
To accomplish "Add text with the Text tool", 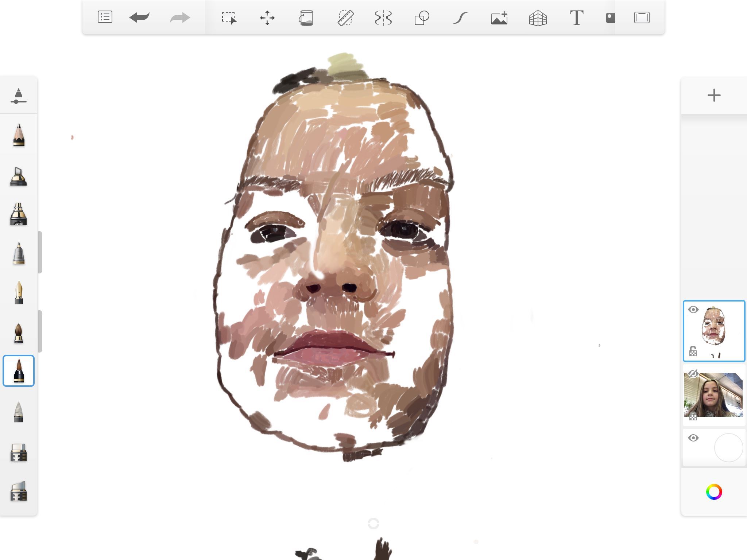I will 576,17.
